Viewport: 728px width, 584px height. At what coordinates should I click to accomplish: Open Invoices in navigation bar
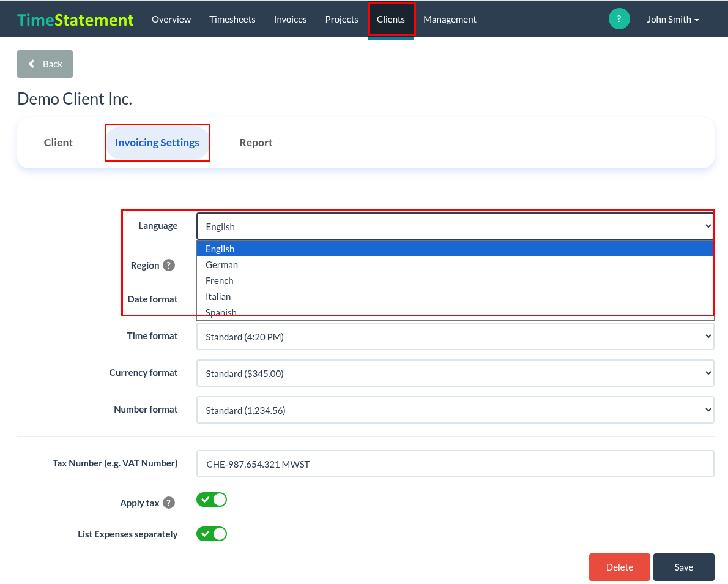(290, 20)
